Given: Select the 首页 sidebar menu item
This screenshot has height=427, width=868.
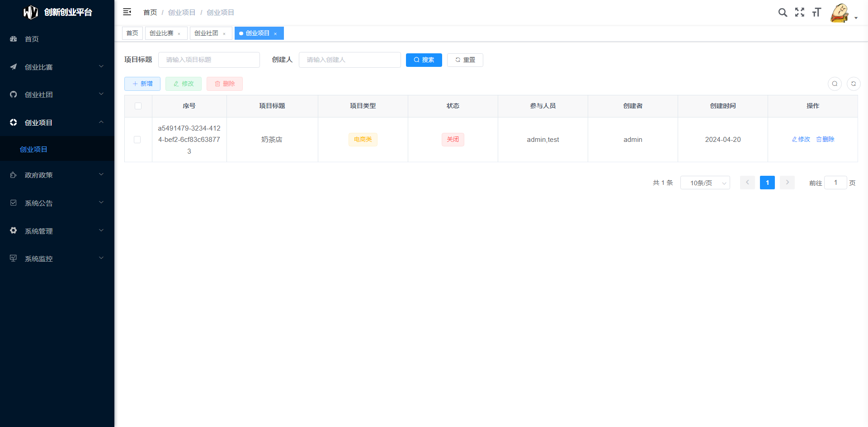Looking at the screenshot, I should [x=57, y=39].
